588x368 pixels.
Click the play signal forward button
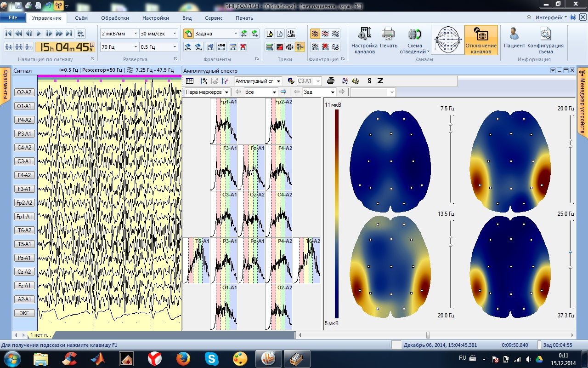click(39, 34)
